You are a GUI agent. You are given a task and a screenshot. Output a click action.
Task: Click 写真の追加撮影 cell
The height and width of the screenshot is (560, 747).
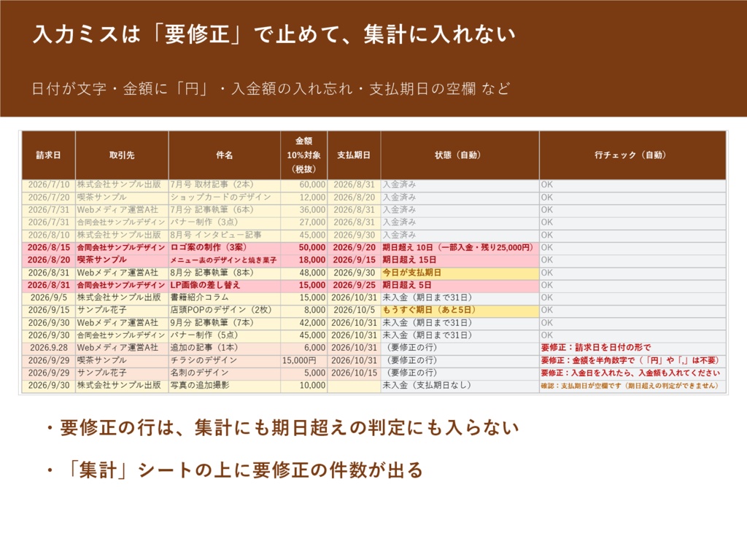click(225, 385)
